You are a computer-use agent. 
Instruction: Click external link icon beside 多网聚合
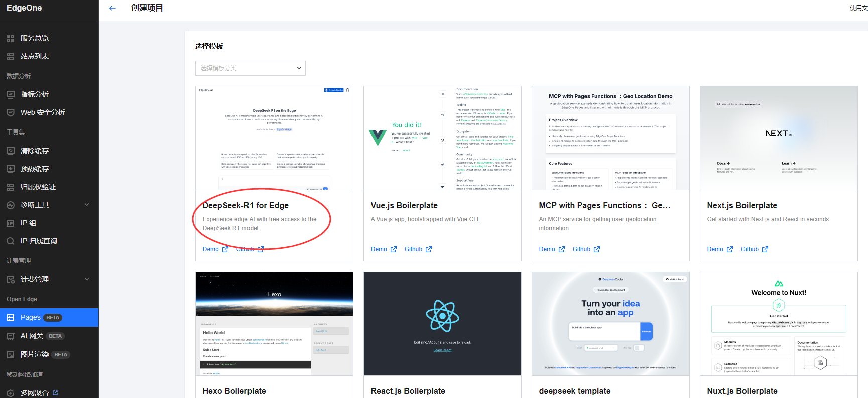55,393
